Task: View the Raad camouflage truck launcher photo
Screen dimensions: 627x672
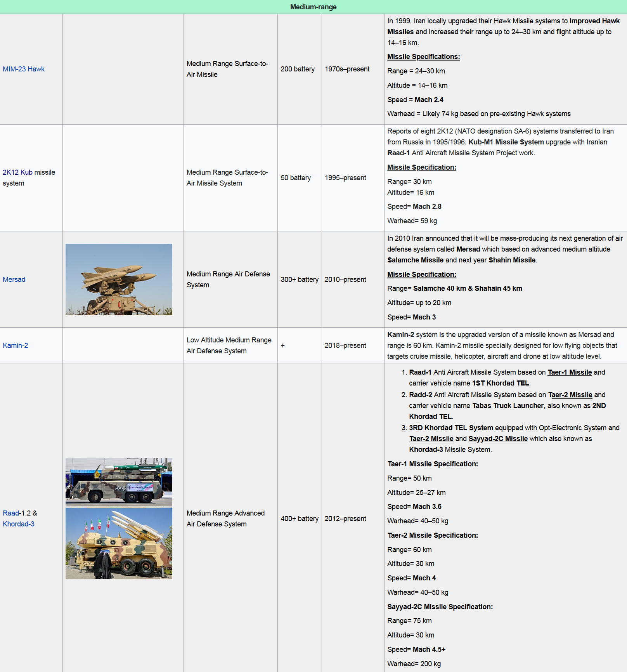Action: point(119,483)
